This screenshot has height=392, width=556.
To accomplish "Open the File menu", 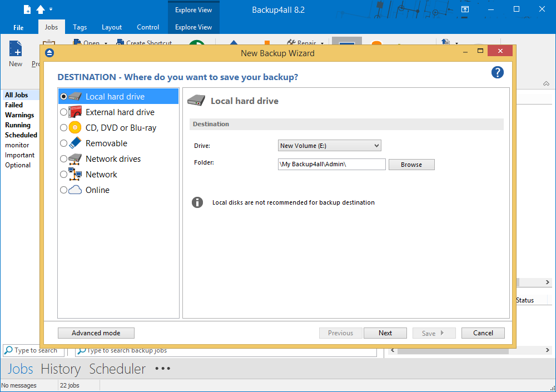I will (x=18, y=27).
